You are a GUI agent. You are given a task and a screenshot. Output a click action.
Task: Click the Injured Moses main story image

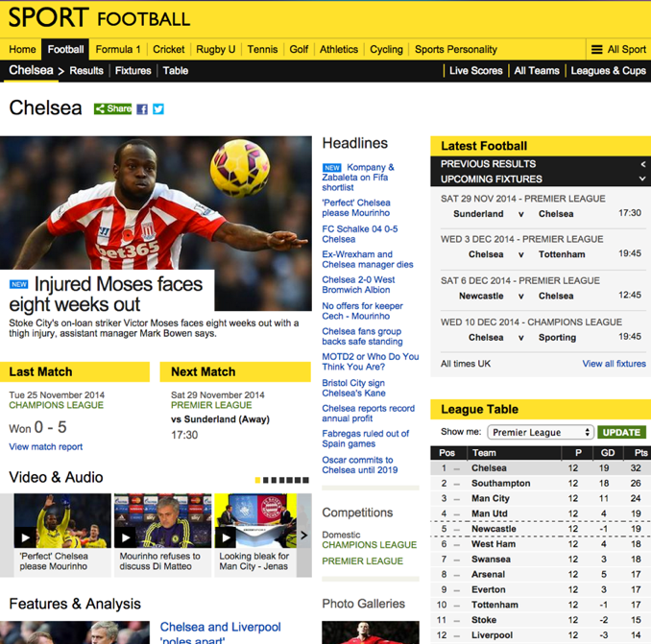156,203
